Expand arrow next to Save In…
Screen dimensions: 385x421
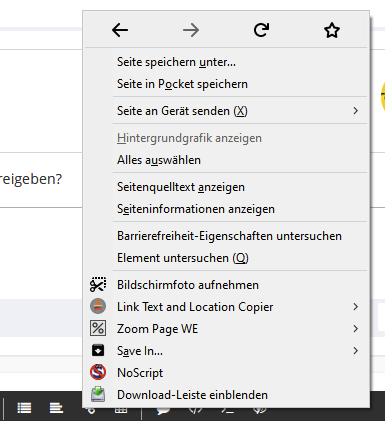[356, 351]
